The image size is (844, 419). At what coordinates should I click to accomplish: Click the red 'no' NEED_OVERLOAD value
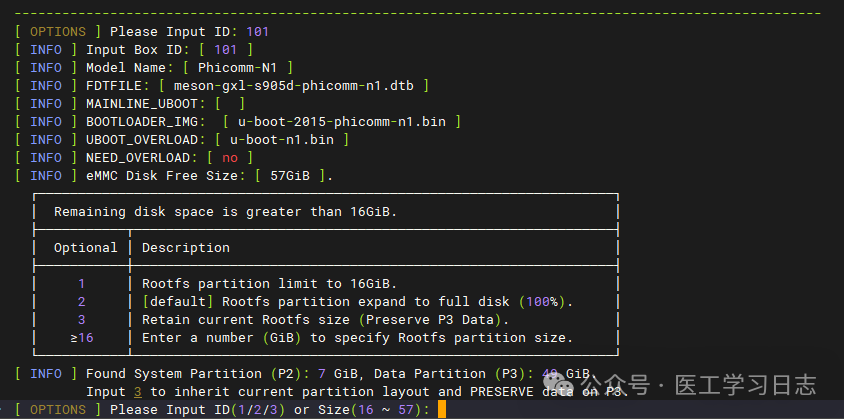pyautogui.click(x=230, y=157)
